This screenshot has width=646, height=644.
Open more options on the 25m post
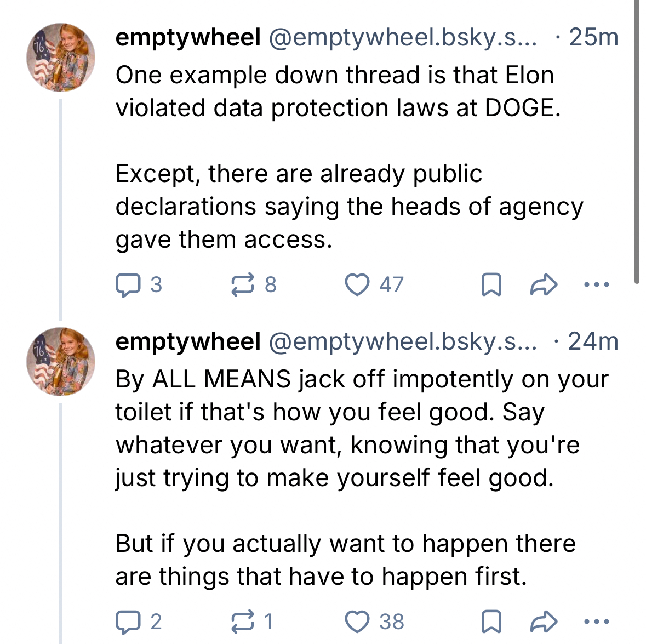click(596, 285)
